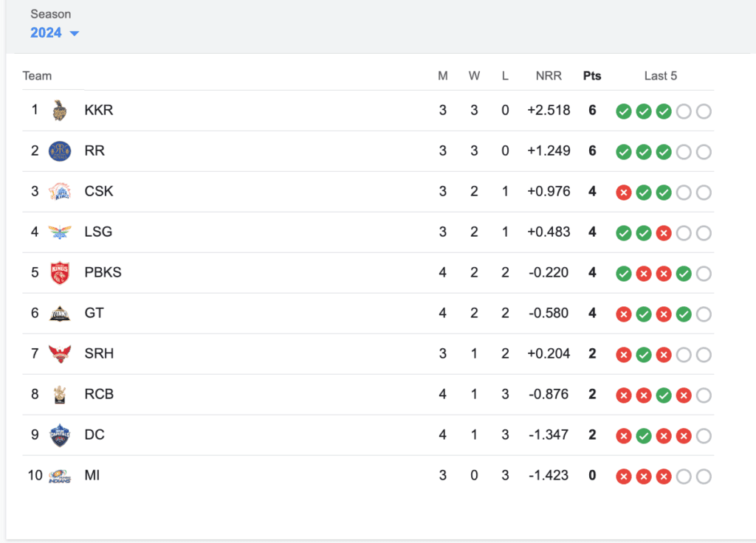Click the LSG team logo
The height and width of the screenshot is (543, 756).
58,232
